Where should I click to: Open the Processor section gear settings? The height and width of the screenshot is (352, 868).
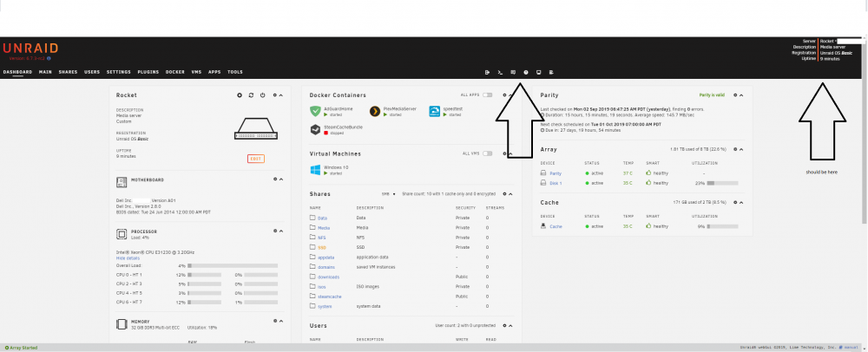coord(274,231)
